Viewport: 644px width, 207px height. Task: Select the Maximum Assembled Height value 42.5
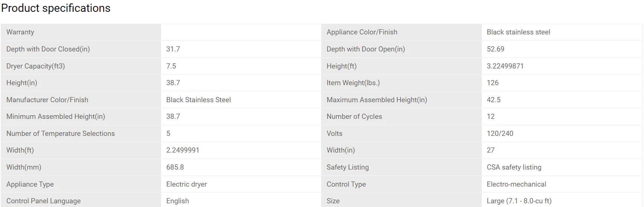coord(494,100)
